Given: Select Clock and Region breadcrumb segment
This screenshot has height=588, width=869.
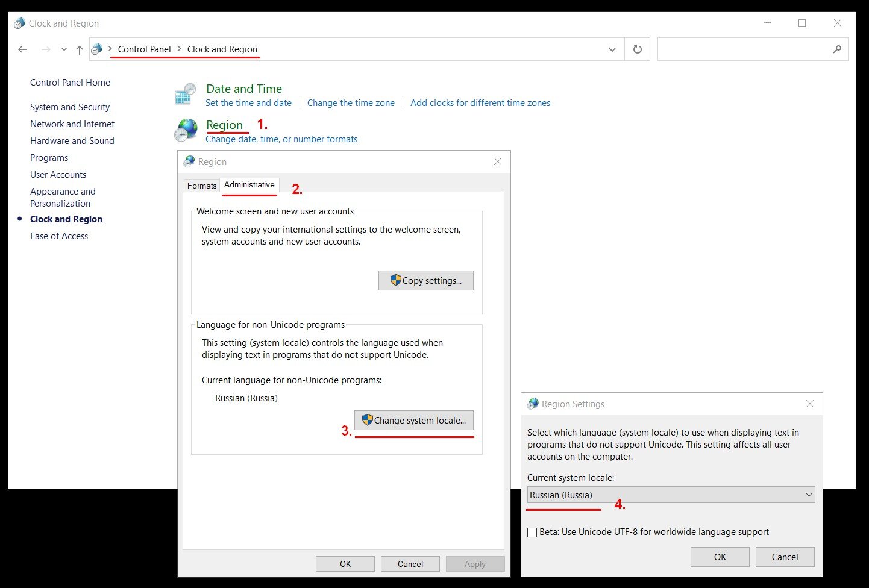Looking at the screenshot, I should pos(222,49).
